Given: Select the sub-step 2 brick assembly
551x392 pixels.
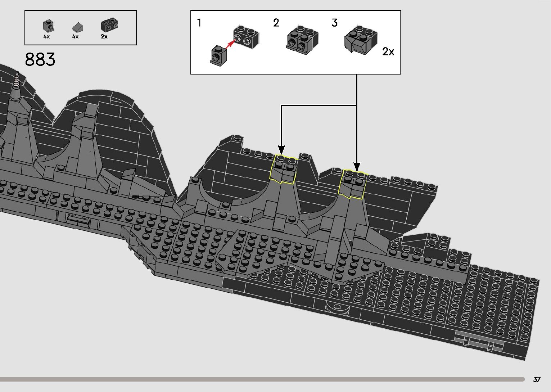Looking at the screenshot, I should [x=302, y=40].
